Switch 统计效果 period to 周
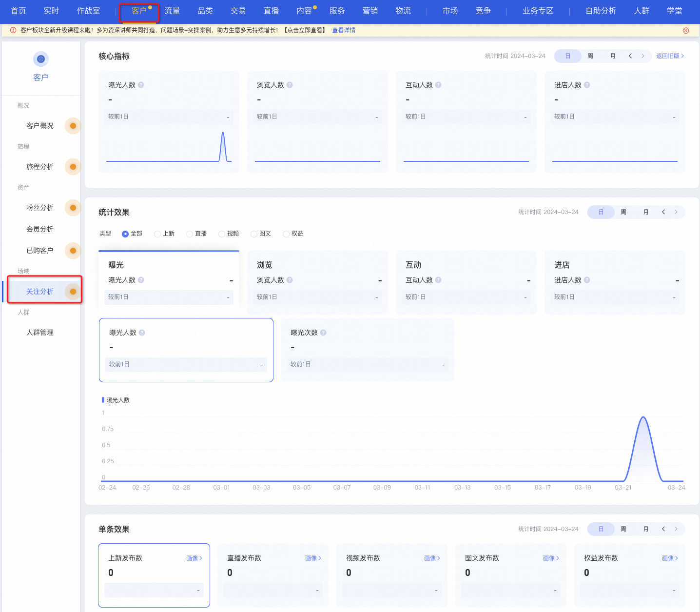Viewport: 700px width, 612px height. click(x=623, y=212)
